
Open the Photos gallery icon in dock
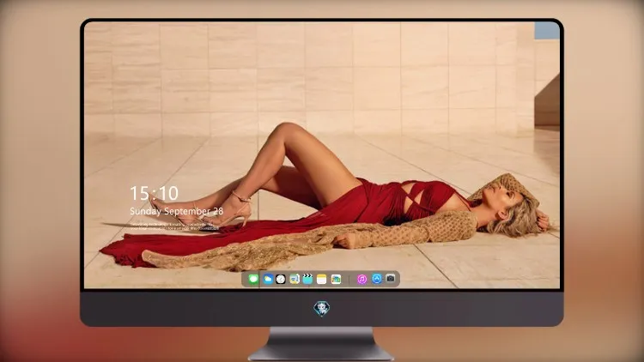click(336, 279)
